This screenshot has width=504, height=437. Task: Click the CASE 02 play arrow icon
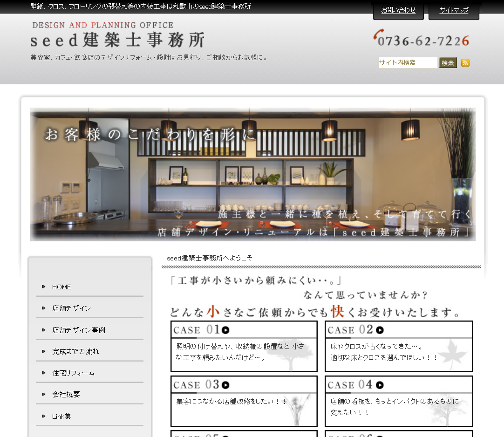tap(380, 330)
